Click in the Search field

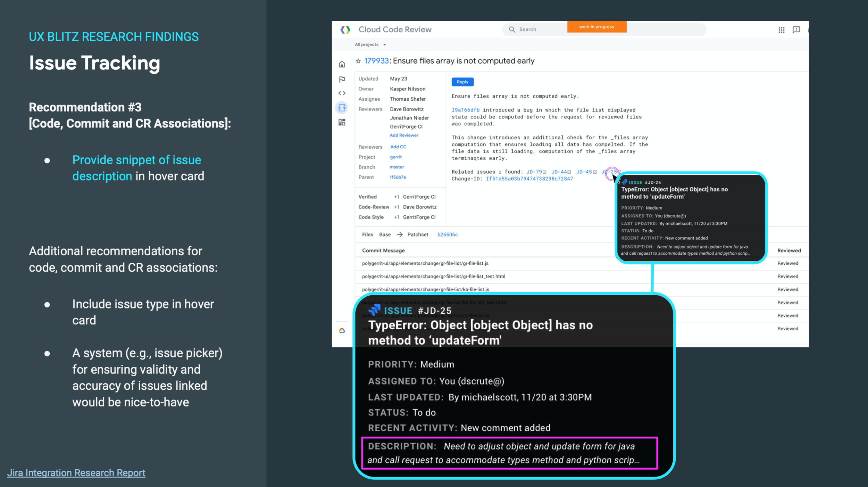click(x=542, y=30)
